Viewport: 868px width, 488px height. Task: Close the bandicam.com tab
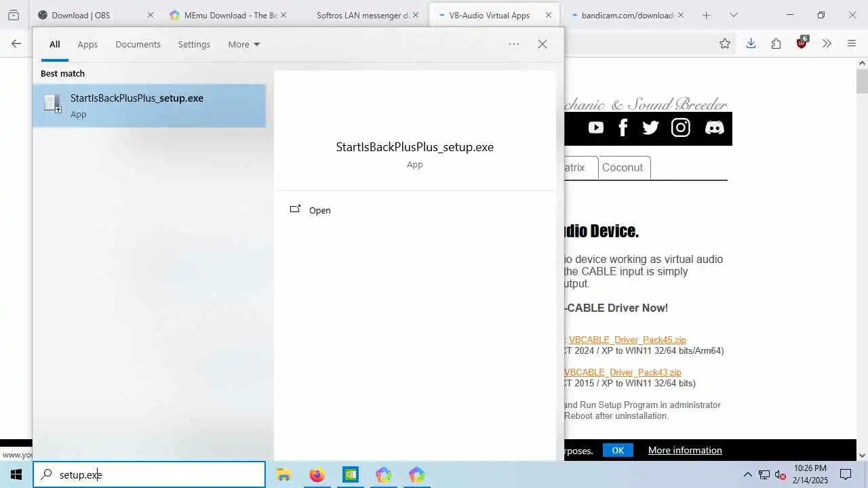click(681, 15)
